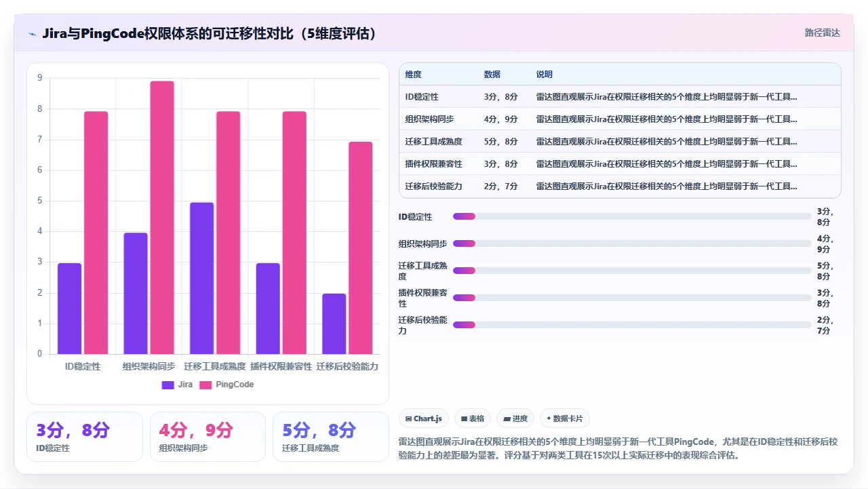This screenshot has height=489, width=868.
Task: Click the PingCode bar for 迁移工具成熟度
Action: pyautogui.click(x=229, y=232)
